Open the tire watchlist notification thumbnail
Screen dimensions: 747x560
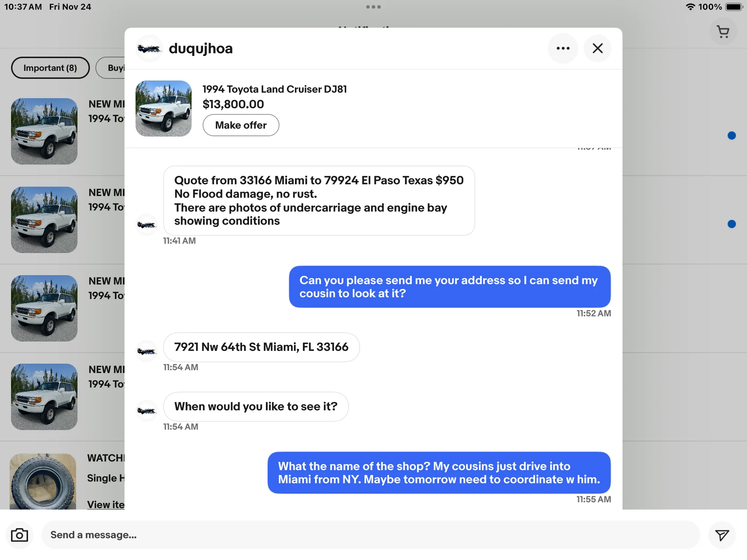pyautogui.click(x=43, y=482)
